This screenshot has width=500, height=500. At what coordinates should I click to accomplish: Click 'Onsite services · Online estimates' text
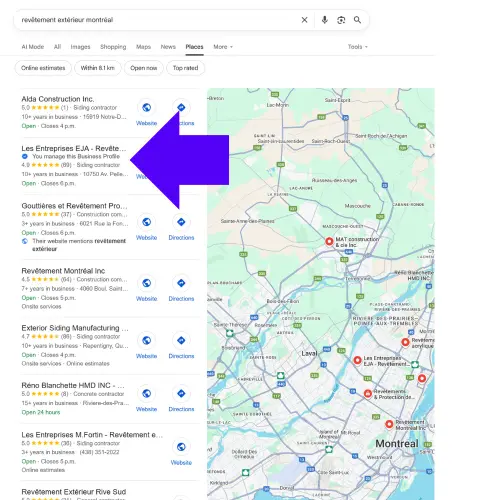(65, 363)
